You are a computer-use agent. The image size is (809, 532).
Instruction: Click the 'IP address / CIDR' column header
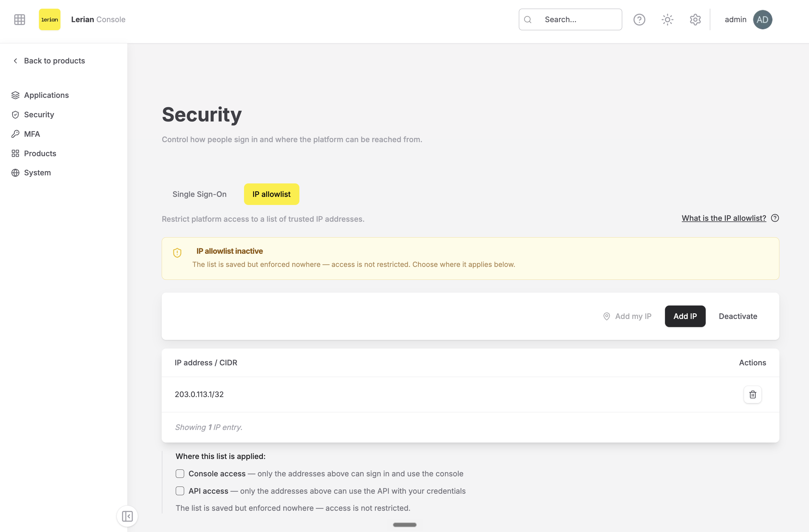click(x=206, y=363)
